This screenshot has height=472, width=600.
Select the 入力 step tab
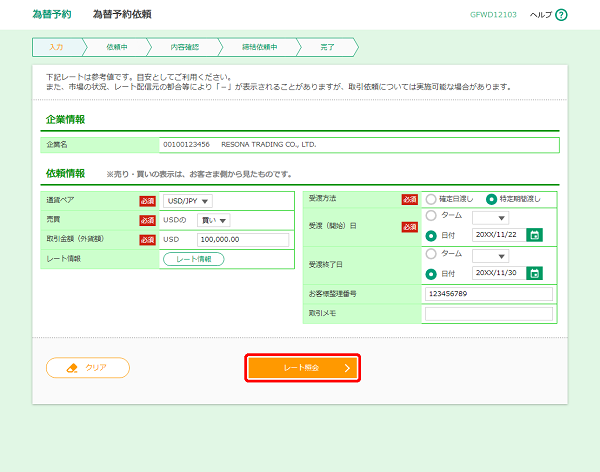(x=57, y=47)
